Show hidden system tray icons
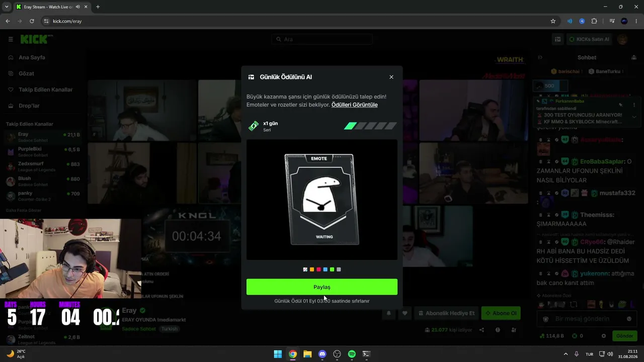The width and height of the screenshot is (644, 362). [566, 354]
